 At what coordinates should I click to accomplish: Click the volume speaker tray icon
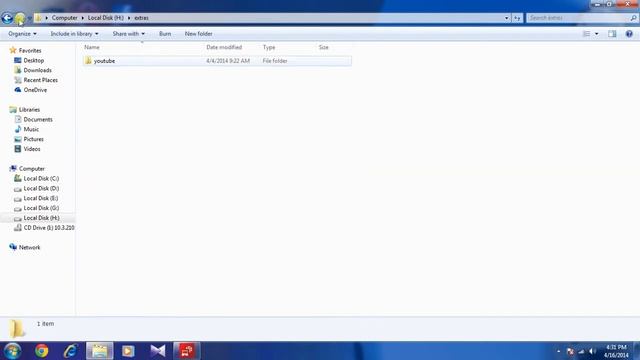(x=592, y=351)
